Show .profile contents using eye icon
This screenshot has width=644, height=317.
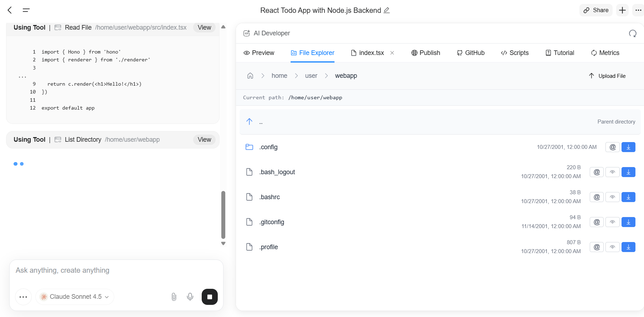coord(613,247)
